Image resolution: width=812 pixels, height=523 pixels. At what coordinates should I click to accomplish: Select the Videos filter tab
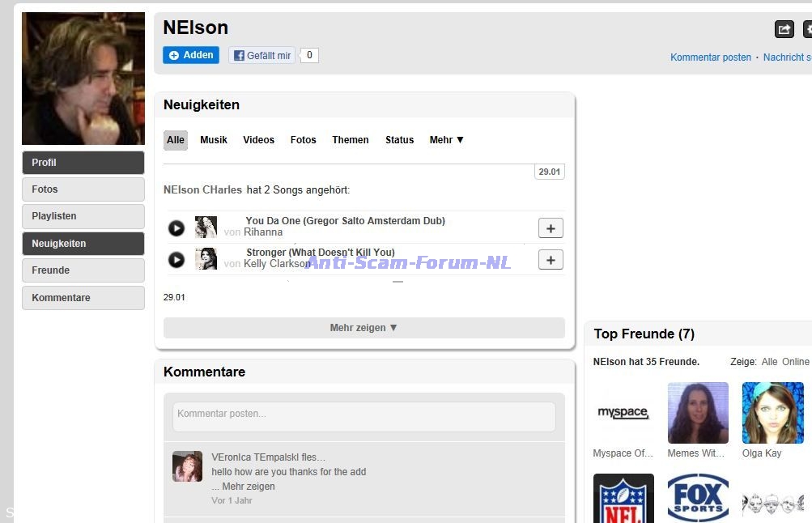(x=258, y=140)
